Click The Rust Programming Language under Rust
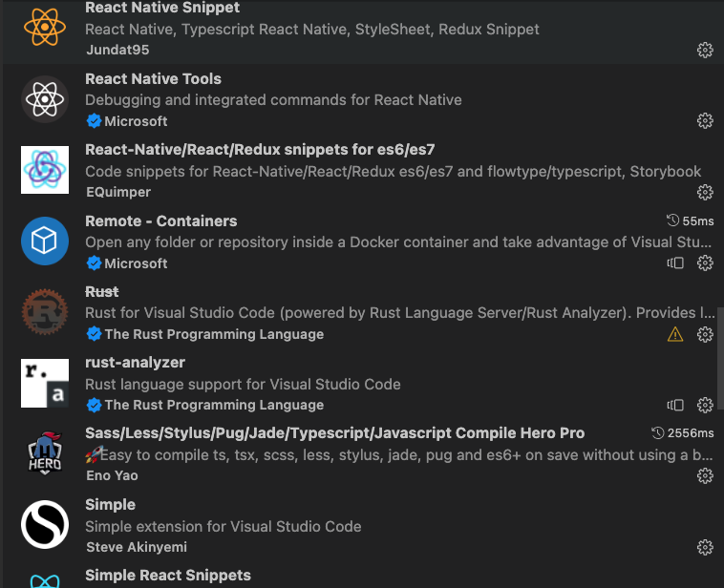The image size is (724, 588). (214, 334)
